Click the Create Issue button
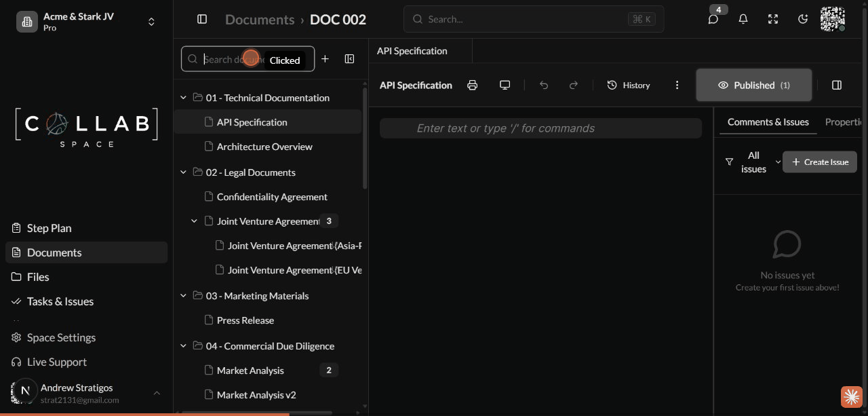 (820, 162)
